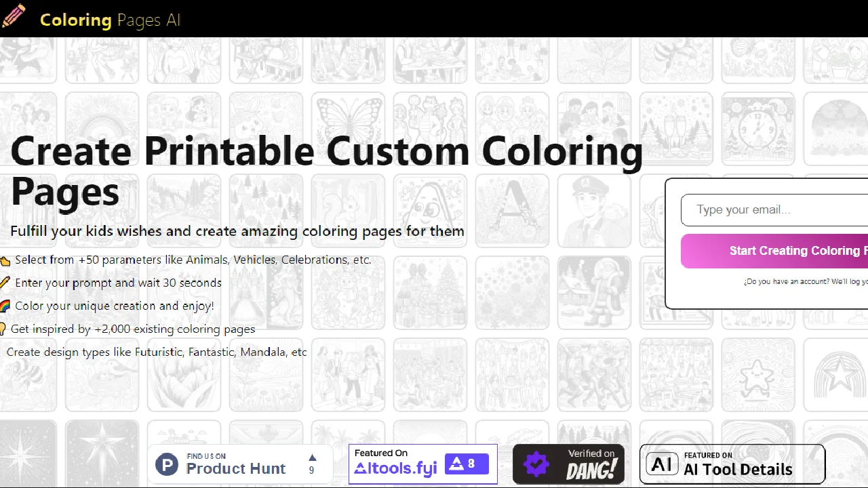Click the Product Hunt P icon
This screenshot has height=488, width=868.
pos(167,464)
